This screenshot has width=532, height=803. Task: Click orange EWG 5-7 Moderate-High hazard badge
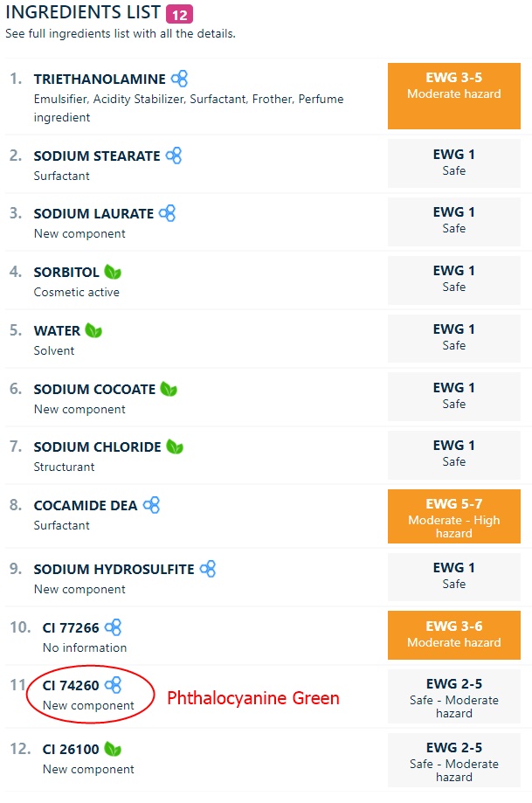[x=454, y=516]
